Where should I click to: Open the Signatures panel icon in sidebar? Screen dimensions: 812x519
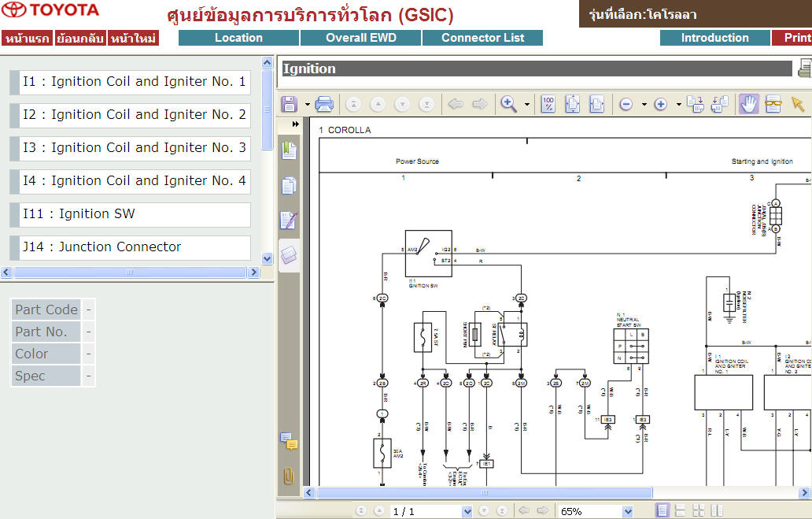(x=289, y=220)
